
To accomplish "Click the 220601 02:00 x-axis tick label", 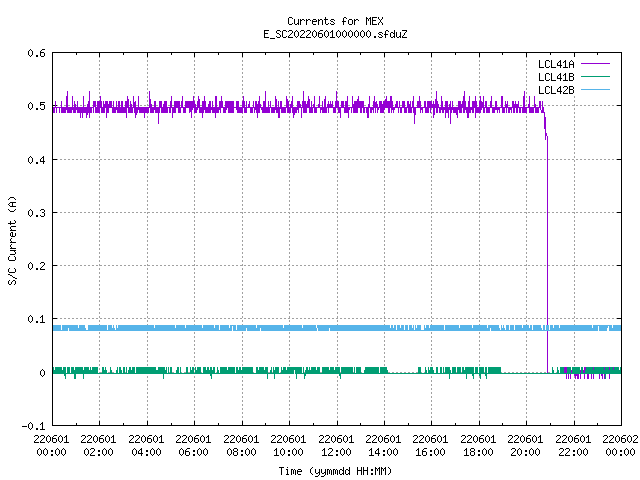I will coord(98,446).
